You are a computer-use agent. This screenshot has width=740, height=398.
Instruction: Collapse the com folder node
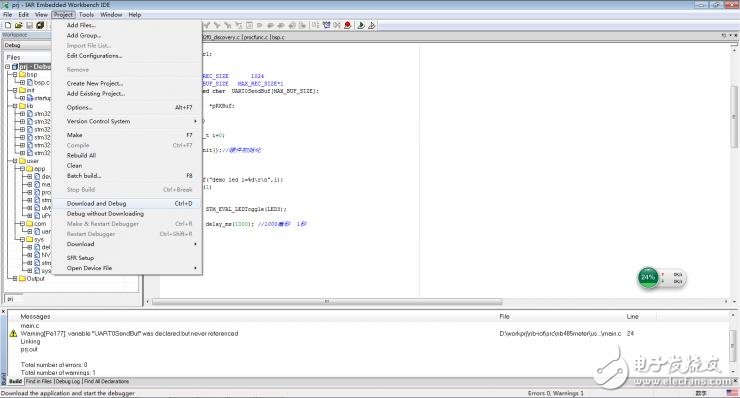pyautogui.click(x=23, y=224)
